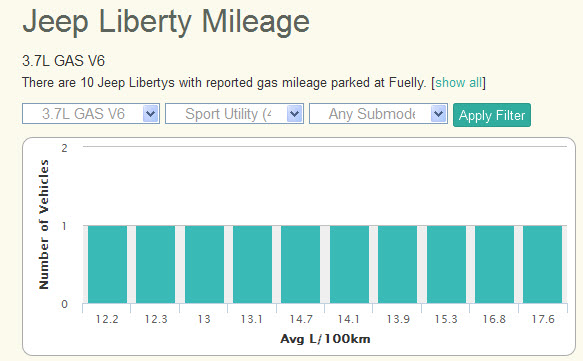Click the Jeep Liberty Mileage heading
The height and width of the screenshot is (361, 583).
[x=166, y=22]
